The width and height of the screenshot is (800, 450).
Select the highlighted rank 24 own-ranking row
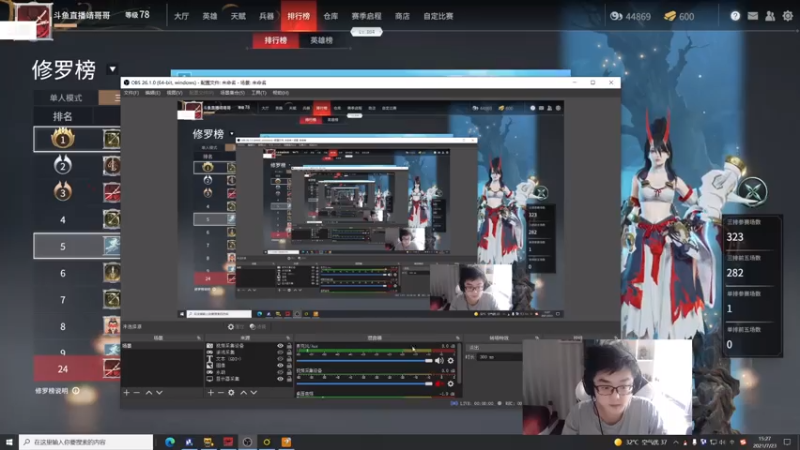pyautogui.click(x=77, y=369)
